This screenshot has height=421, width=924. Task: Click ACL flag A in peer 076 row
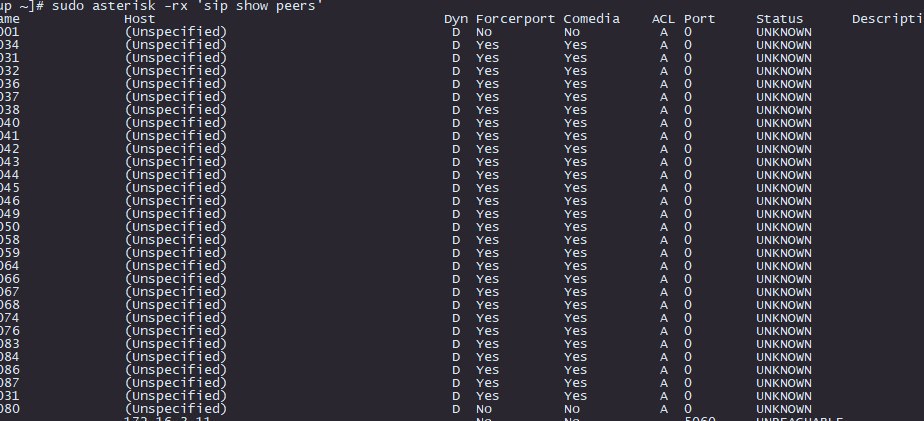[x=664, y=331]
